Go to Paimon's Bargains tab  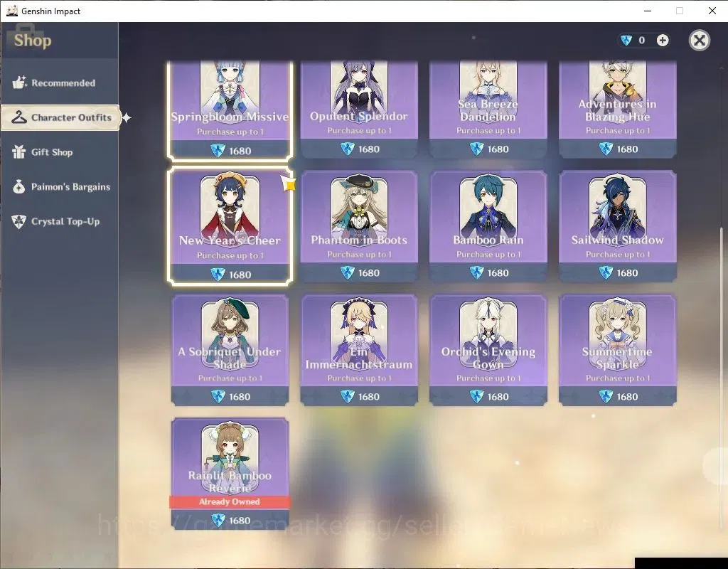60,187
